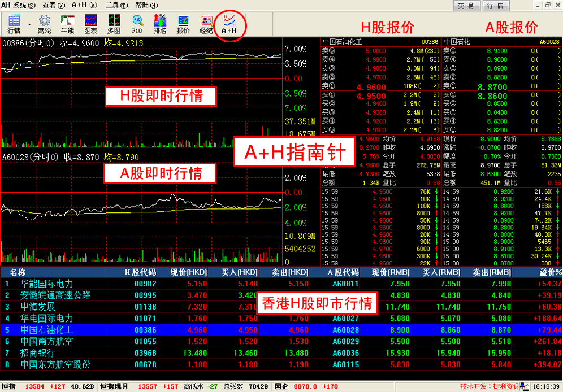This screenshot has width=563, height=392.
Task: Click the 行情 quotes toolbar icon
Action: pos(14,24)
